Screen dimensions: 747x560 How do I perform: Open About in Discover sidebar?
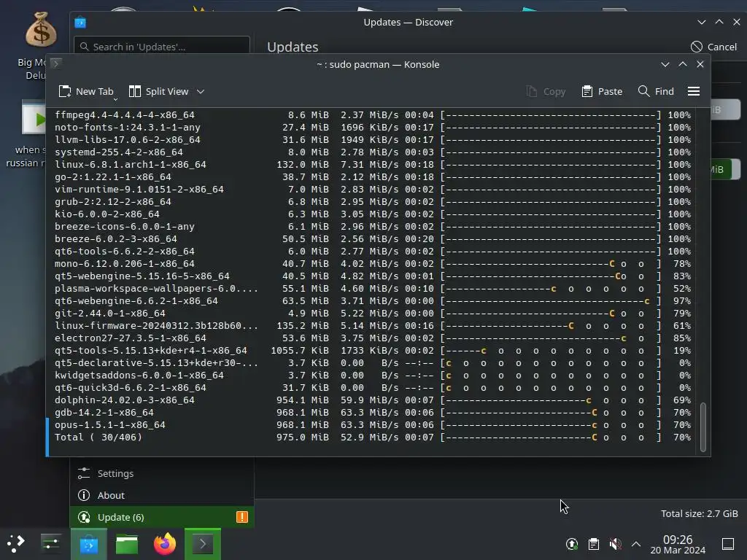pyautogui.click(x=162, y=495)
